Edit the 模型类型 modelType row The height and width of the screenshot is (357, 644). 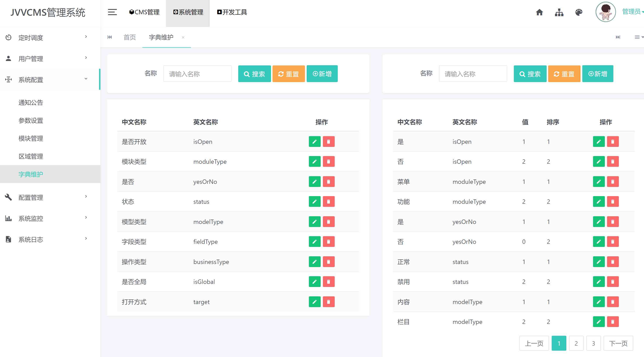coord(315,222)
